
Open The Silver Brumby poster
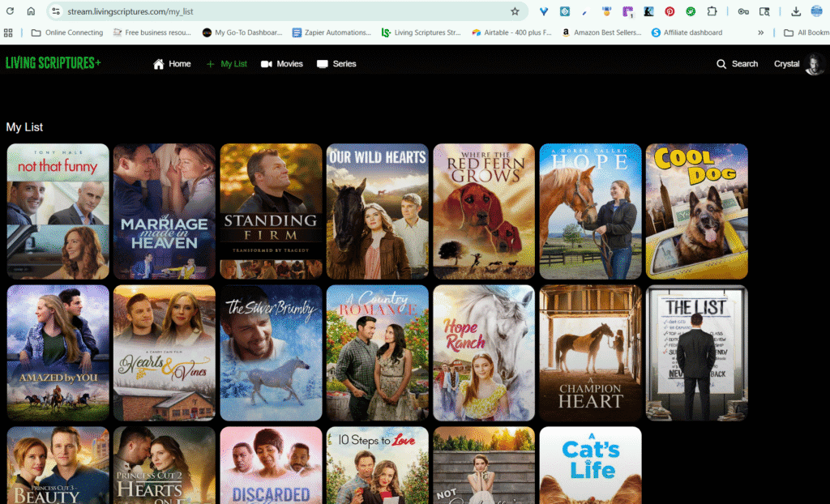[x=271, y=352]
